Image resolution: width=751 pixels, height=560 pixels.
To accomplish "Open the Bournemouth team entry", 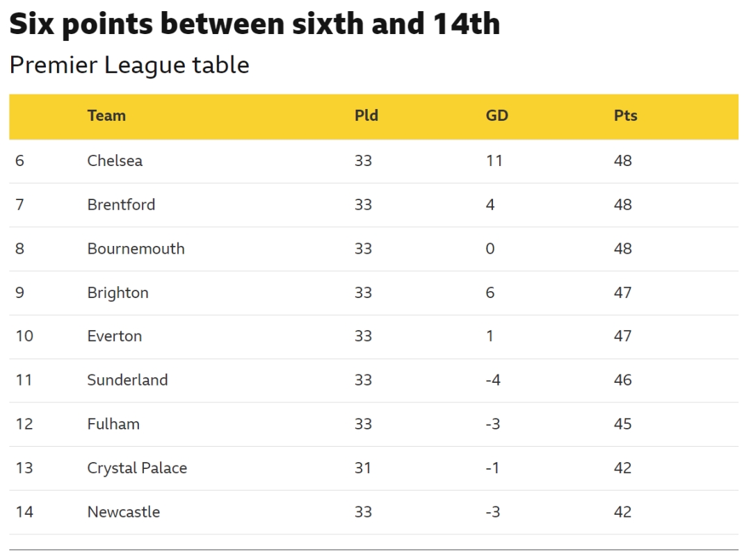I will [x=136, y=249].
